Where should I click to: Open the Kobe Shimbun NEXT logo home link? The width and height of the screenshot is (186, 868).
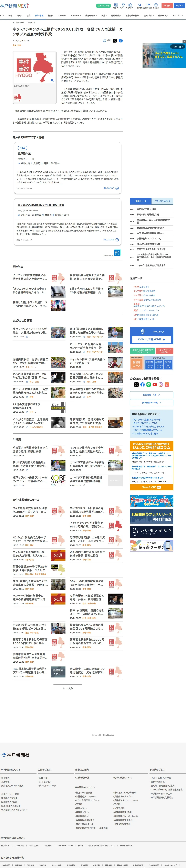[x=14, y=6]
